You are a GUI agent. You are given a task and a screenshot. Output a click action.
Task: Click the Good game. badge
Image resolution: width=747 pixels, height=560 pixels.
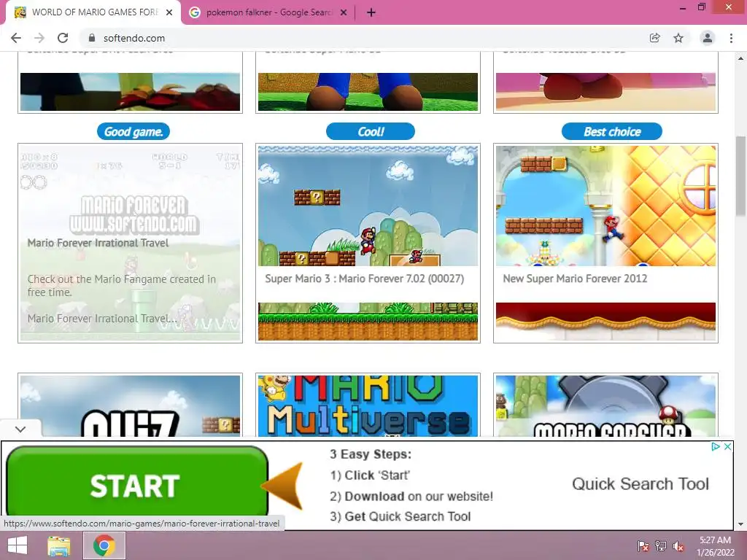[133, 131]
